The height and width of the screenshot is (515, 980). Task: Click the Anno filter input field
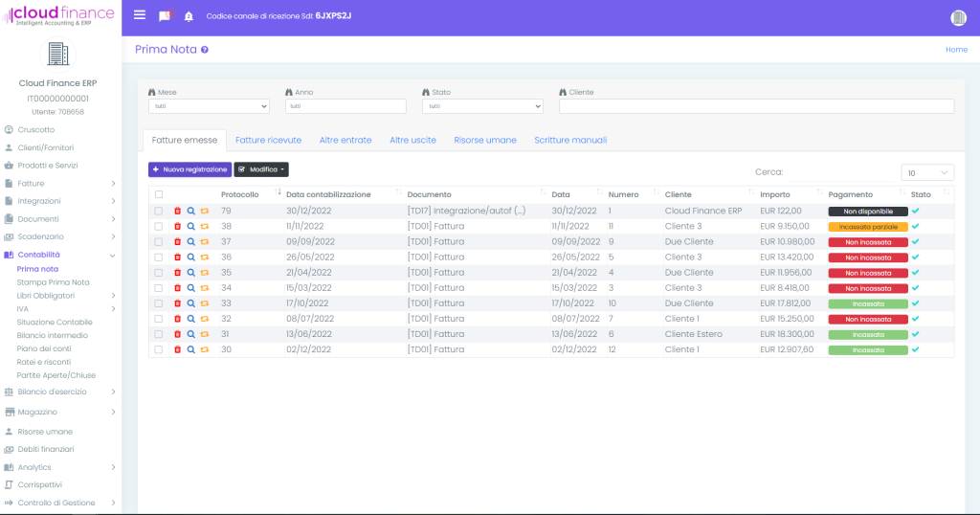[x=345, y=106]
